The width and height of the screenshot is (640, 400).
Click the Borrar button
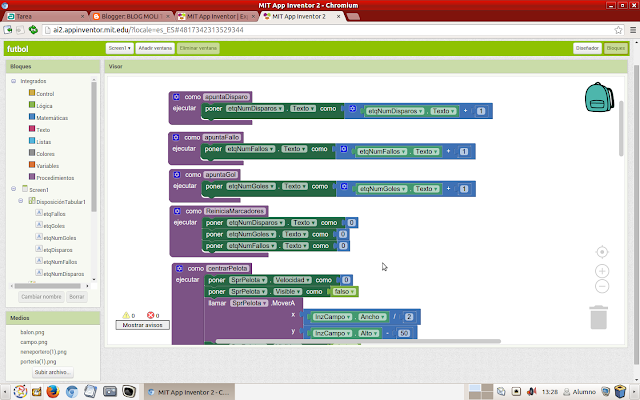[77, 297]
